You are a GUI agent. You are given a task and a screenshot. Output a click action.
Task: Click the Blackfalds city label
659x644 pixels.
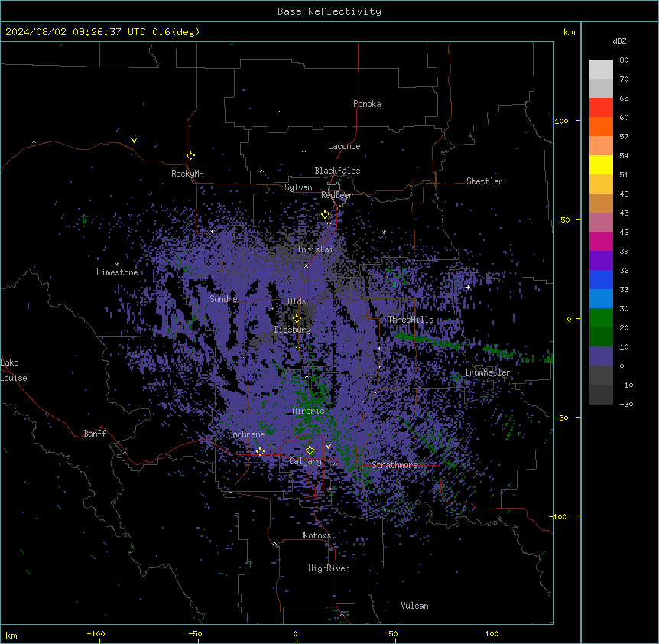(x=337, y=171)
